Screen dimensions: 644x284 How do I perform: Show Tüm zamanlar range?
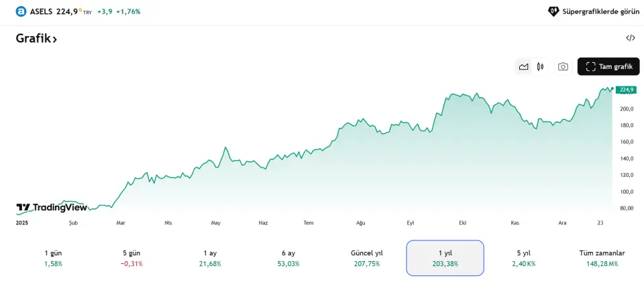tap(602, 258)
